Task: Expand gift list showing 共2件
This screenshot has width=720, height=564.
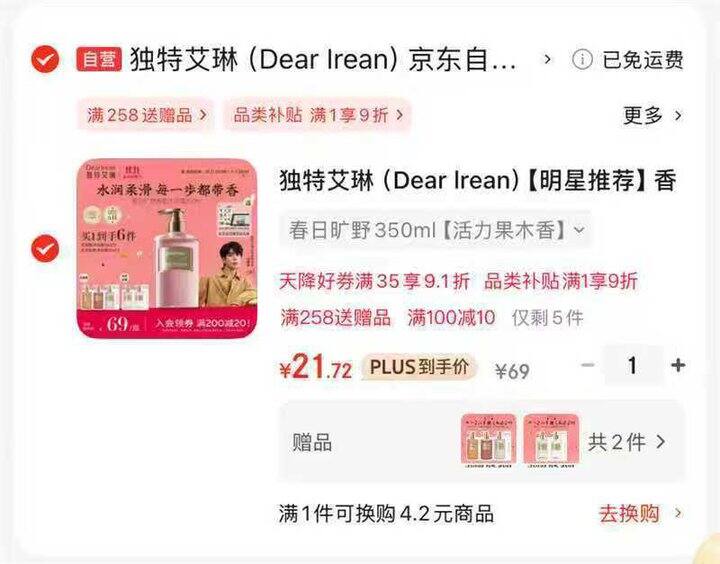Action: pos(626,442)
